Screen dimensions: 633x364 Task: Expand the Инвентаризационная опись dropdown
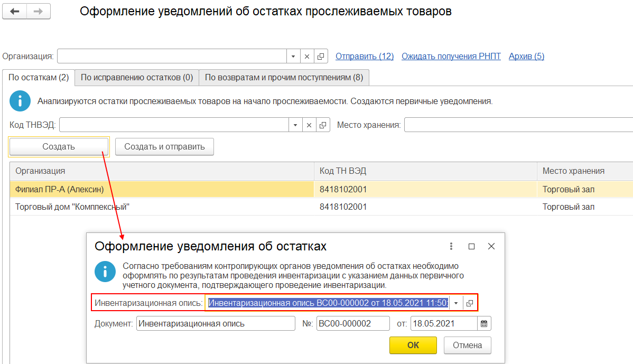coord(456,303)
